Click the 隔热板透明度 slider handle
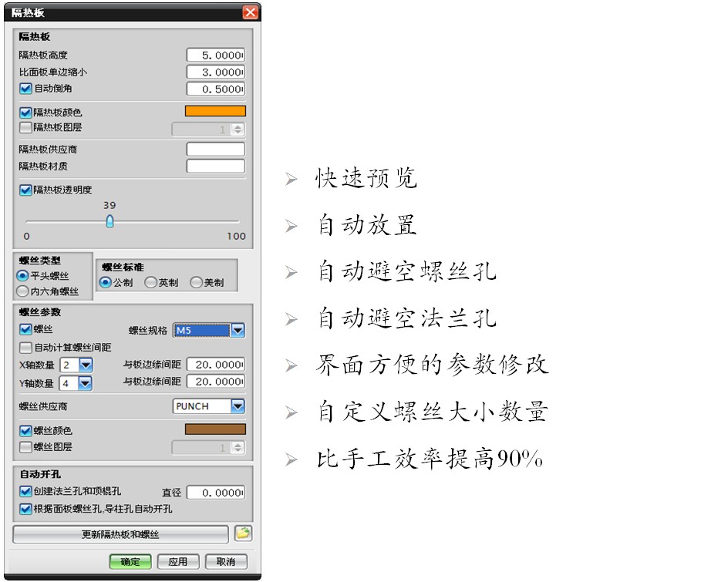 110,221
